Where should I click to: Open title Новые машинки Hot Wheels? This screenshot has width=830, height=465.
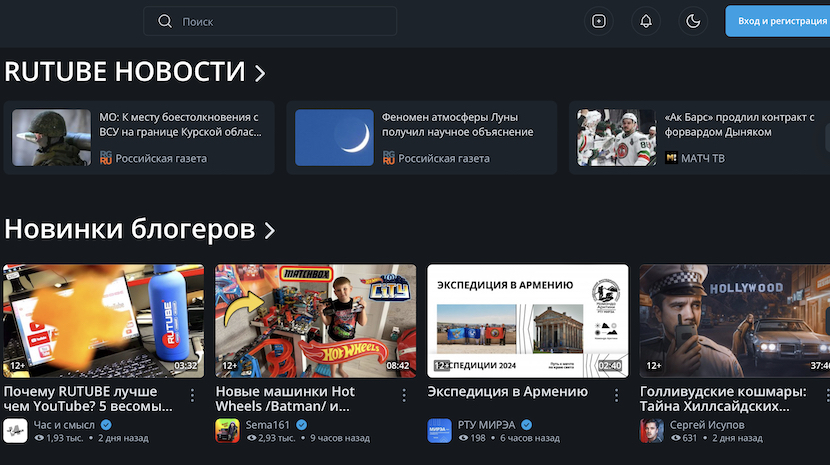coord(285,399)
